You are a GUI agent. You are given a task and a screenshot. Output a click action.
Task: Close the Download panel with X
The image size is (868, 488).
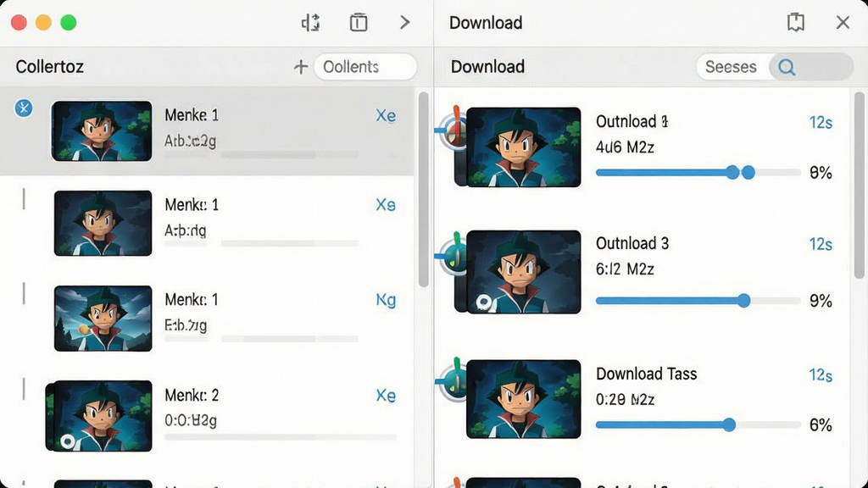point(843,22)
